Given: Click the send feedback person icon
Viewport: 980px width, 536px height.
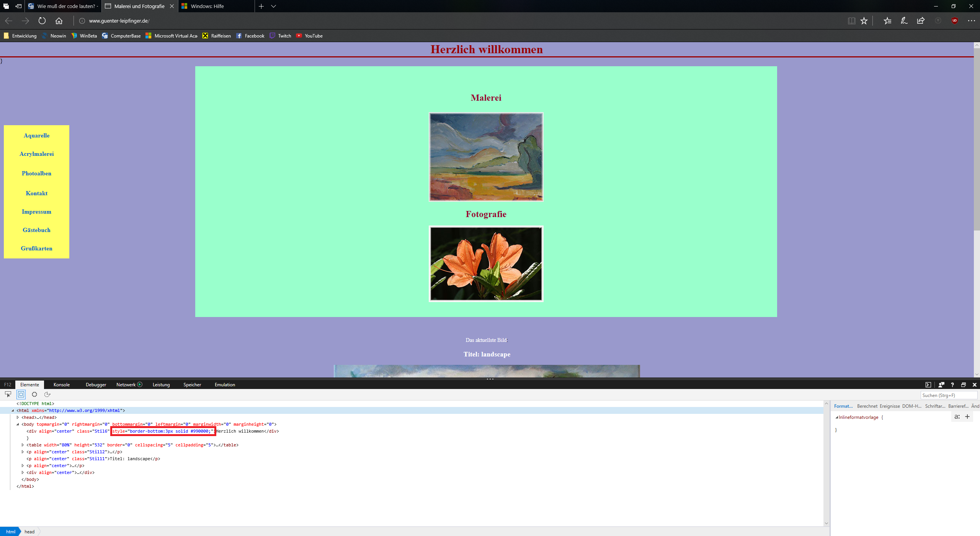Looking at the screenshot, I should (x=941, y=385).
